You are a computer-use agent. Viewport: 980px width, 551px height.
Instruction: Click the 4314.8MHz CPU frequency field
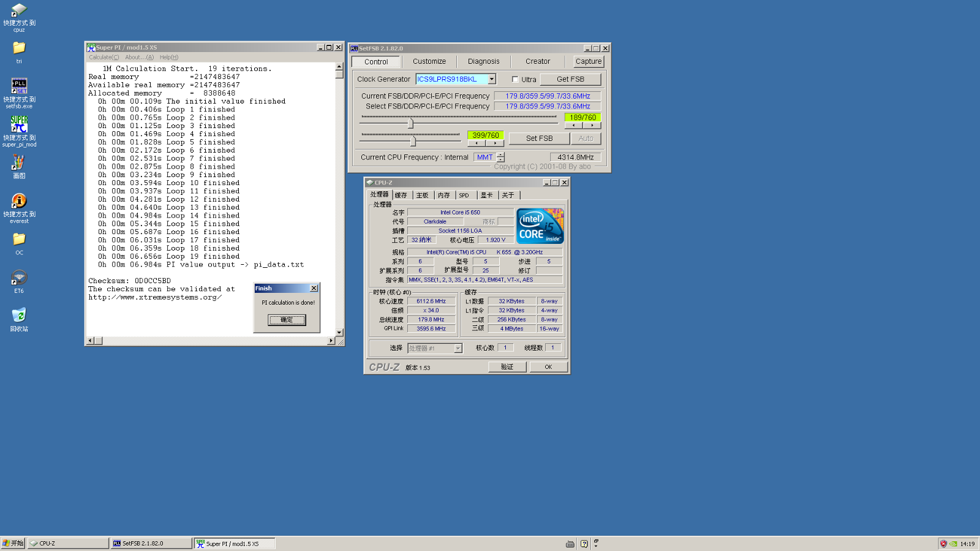(x=575, y=158)
